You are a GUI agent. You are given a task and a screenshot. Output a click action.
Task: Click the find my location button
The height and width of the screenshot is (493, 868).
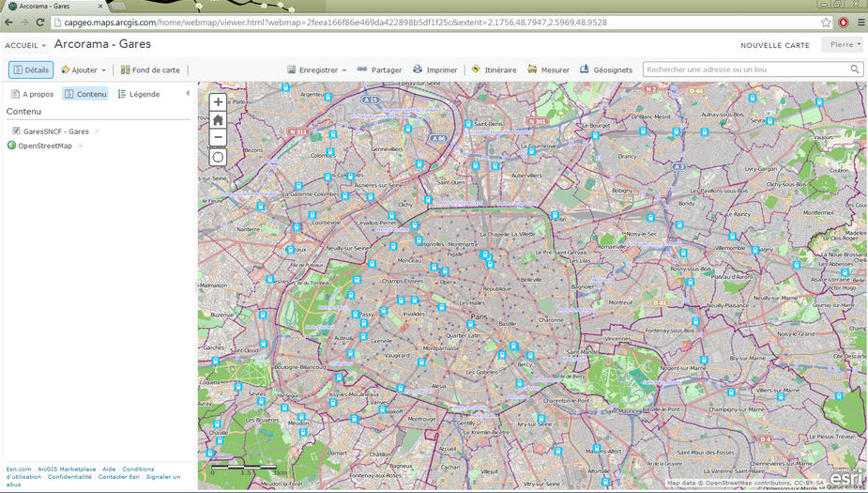pyautogui.click(x=218, y=157)
